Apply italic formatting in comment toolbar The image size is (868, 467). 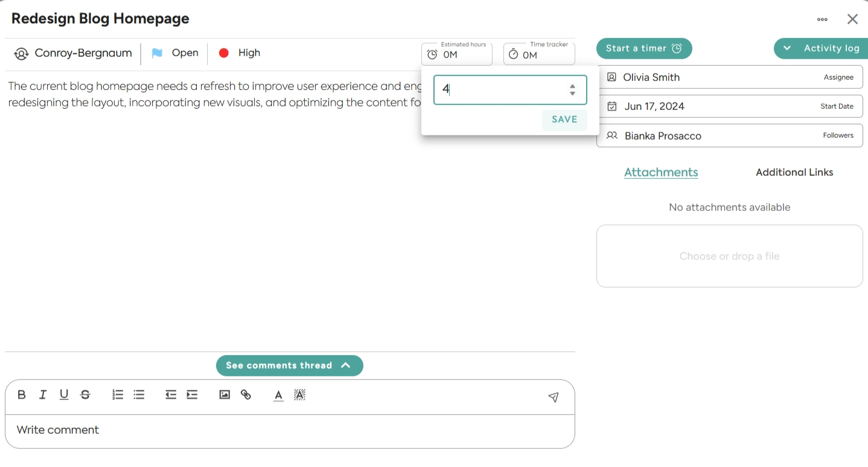point(43,395)
